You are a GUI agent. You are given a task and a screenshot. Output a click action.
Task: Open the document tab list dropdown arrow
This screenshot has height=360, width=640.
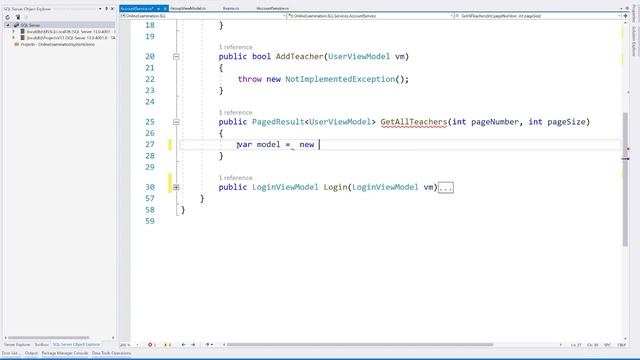click(621, 8)
